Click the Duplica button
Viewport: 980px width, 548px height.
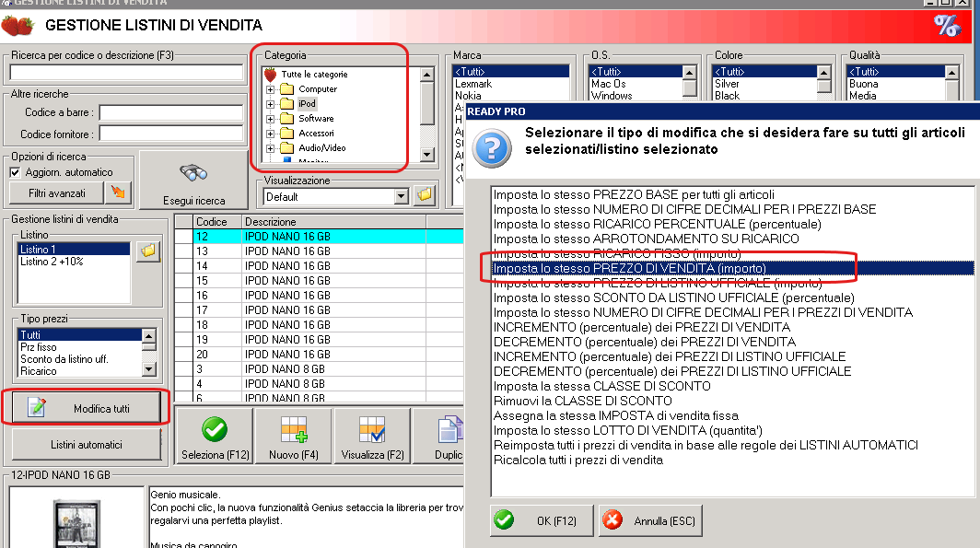(x=438, y=436)
